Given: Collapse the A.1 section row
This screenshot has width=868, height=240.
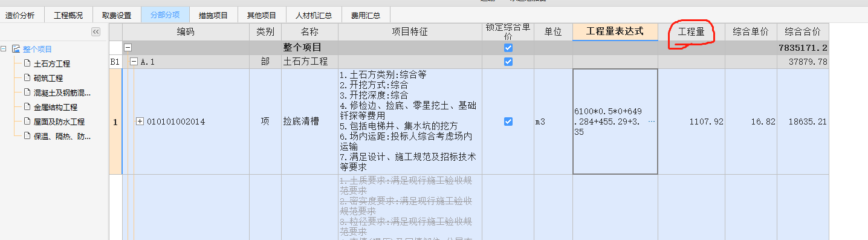Looking at the screenshot, I should pyautogui.click(x=134, y=62).
